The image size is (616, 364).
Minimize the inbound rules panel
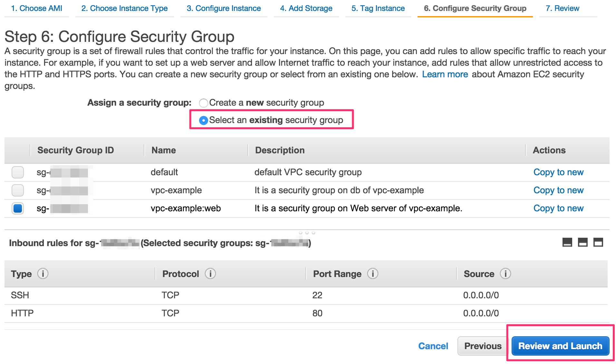click(567, 242)
